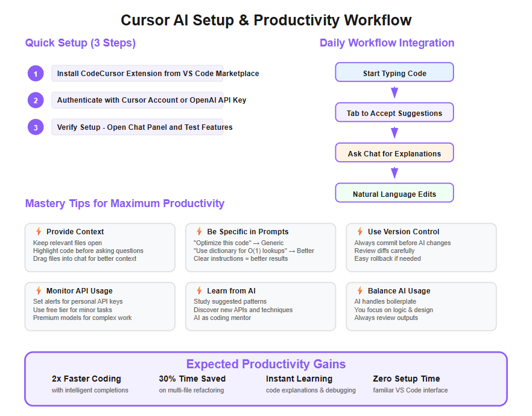Click 'Clear instructions = better results' line
Screen dimensions: 532x416
pyautogui.click(x=241, y=258)
